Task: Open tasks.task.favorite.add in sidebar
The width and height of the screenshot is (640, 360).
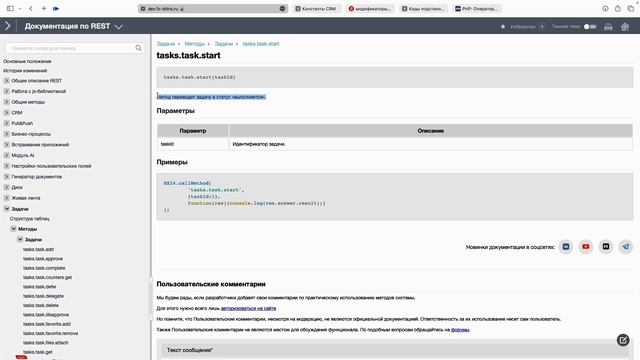Action: pyautogui.click(x=47, y=324)
